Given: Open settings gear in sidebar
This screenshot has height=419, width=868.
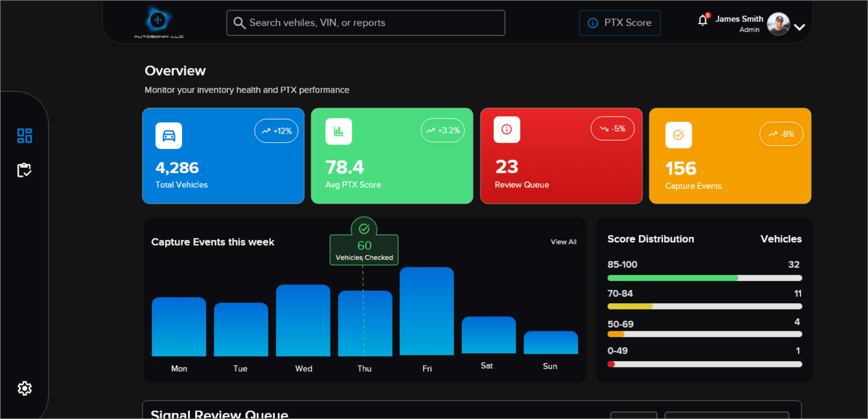Looking at the screenshot, I should [x=24, y=388].
